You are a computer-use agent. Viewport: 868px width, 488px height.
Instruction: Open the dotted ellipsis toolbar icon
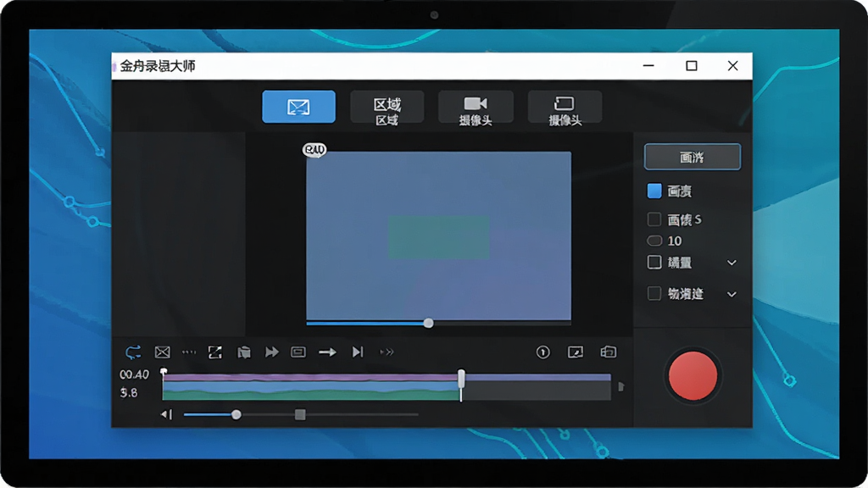pos(189,352)
